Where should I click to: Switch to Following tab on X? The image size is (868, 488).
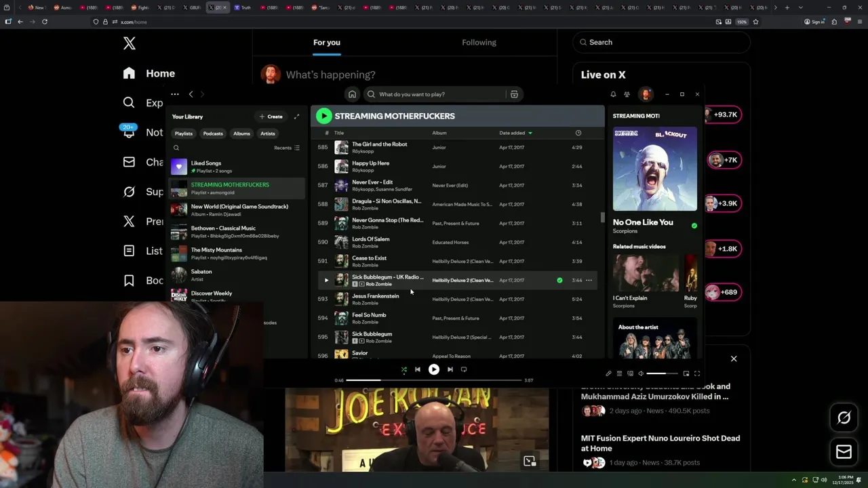(x=479, y=42)
